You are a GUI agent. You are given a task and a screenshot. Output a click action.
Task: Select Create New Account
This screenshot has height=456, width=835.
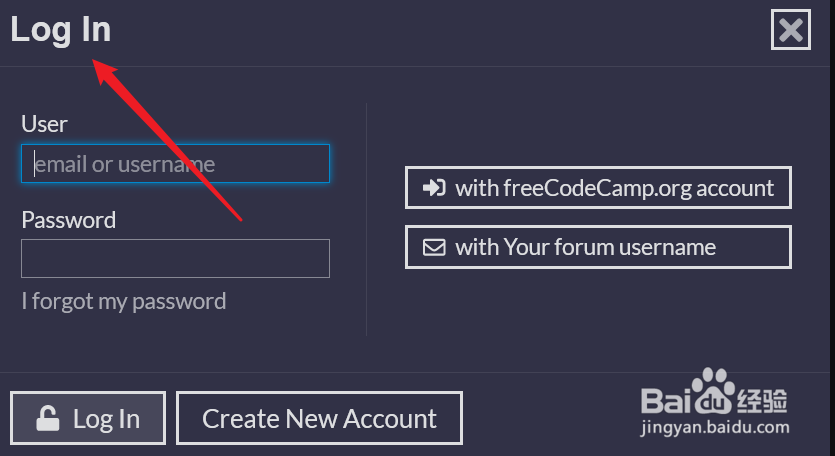tap(319, 418)
